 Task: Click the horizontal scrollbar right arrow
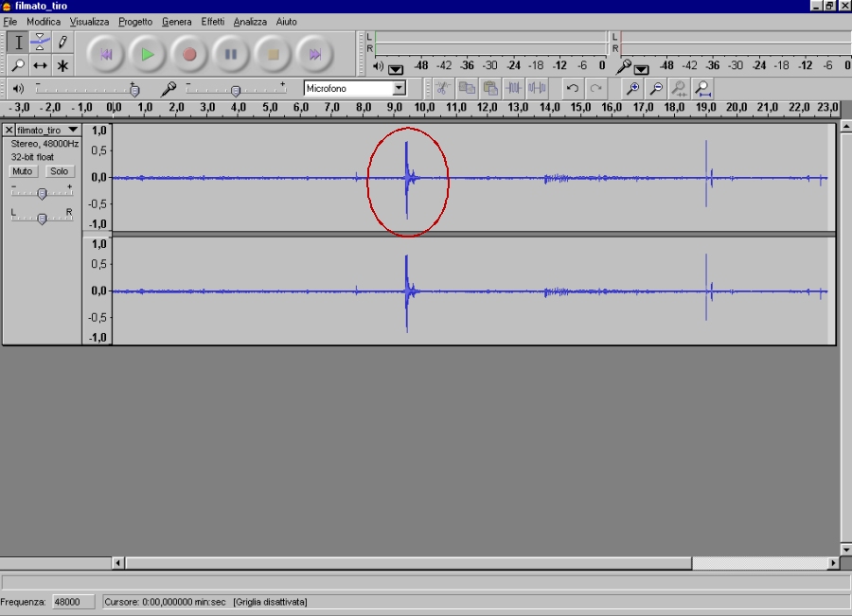(833, 563)
